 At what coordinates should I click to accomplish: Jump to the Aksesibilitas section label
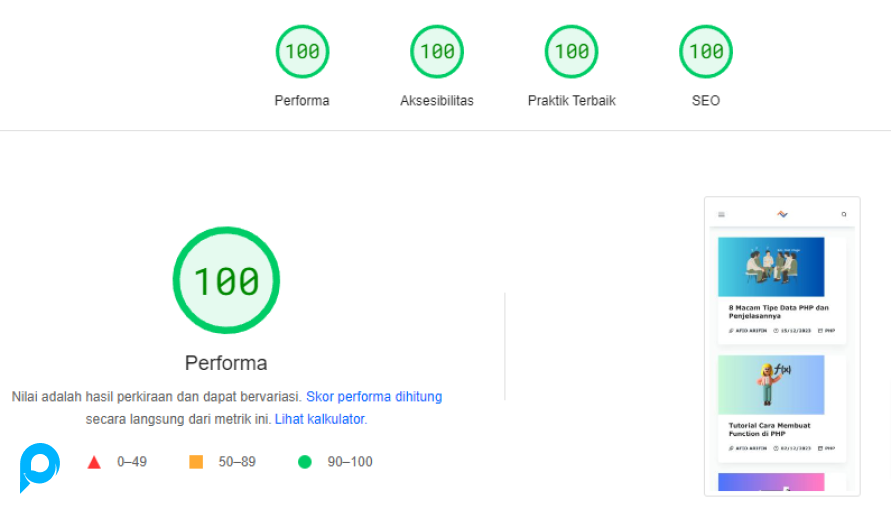tap(437, 101)
